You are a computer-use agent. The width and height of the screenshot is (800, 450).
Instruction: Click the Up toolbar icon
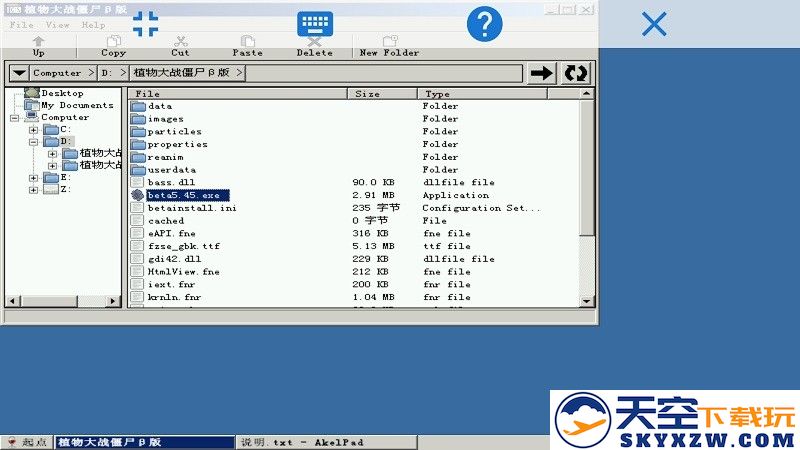38,41
